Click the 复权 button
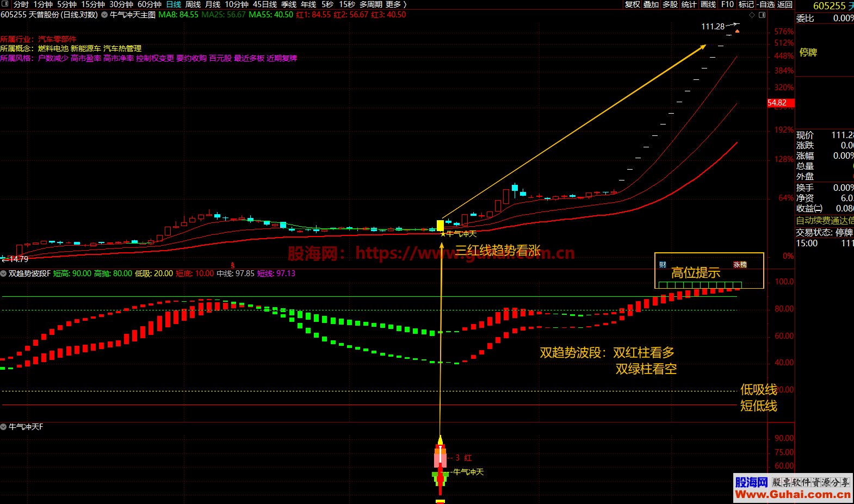854x504 pixels. coord(632,4)
